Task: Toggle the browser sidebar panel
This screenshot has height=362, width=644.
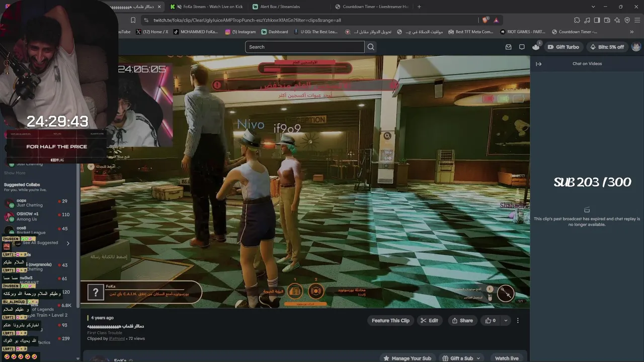Action: click(x=597, y=20)
